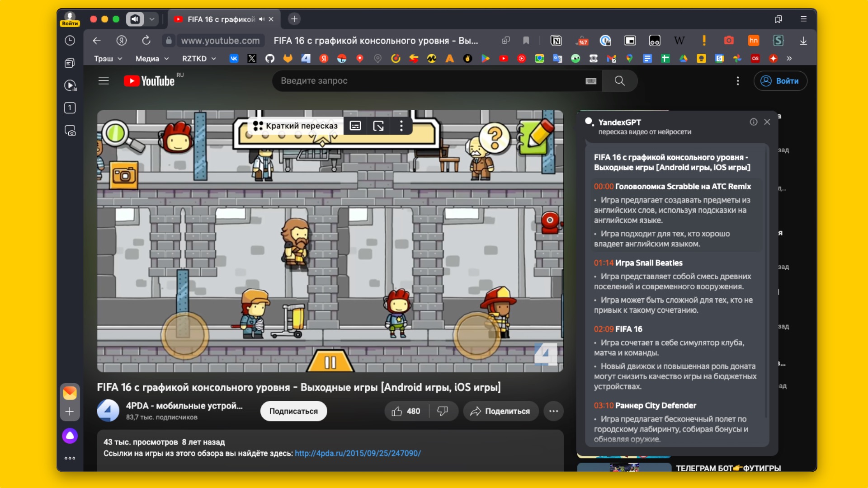Open browser history from the sidebar clock icon
This screenshot has height=488, width=868.
point(70,41)
